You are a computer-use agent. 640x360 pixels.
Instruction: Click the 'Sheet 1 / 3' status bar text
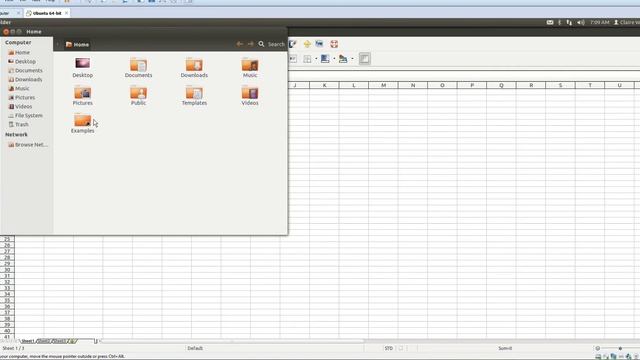13,348
